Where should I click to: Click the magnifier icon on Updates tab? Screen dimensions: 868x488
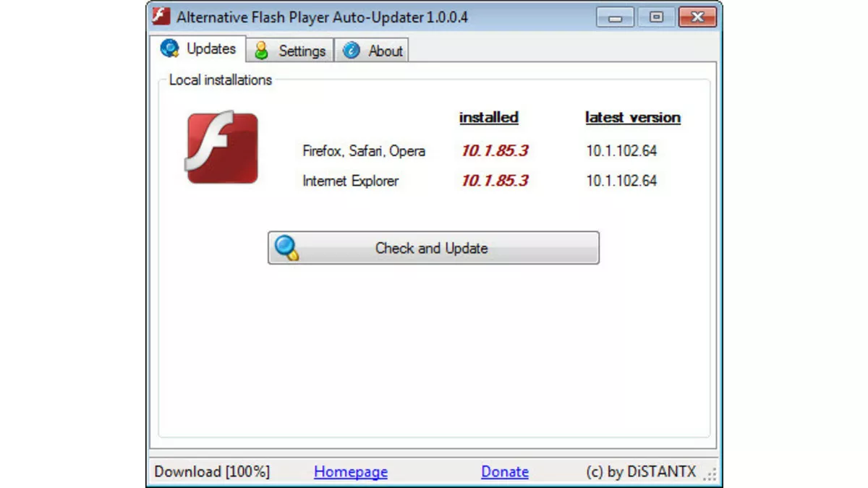pyautogui.click(x=170, y=48)
